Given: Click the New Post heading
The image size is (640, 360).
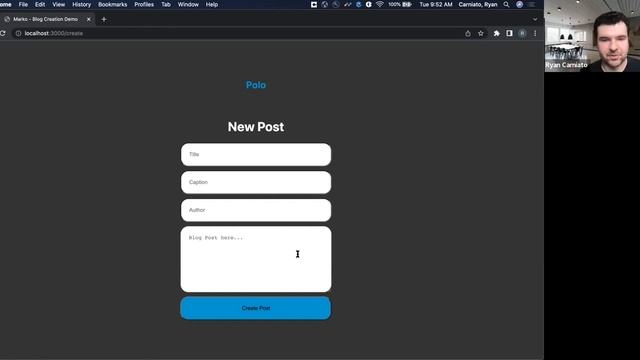Looking at the screenshot, I should (x=256, y=127).
